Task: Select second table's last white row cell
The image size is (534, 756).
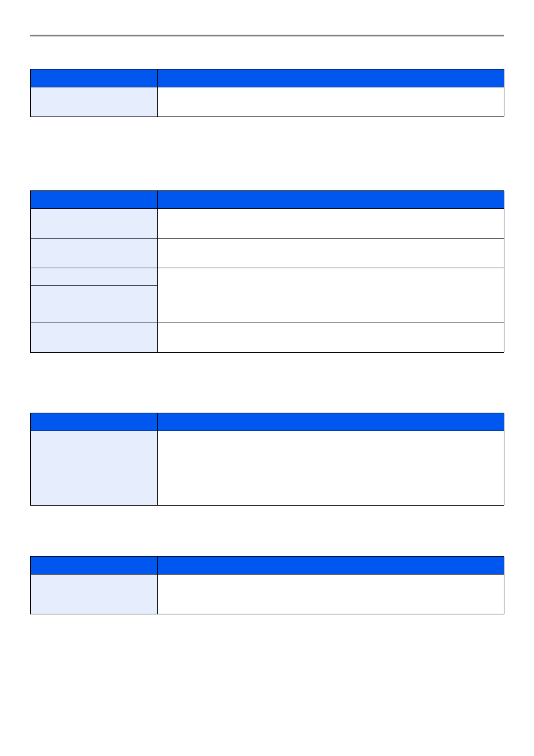Action: 331,338
